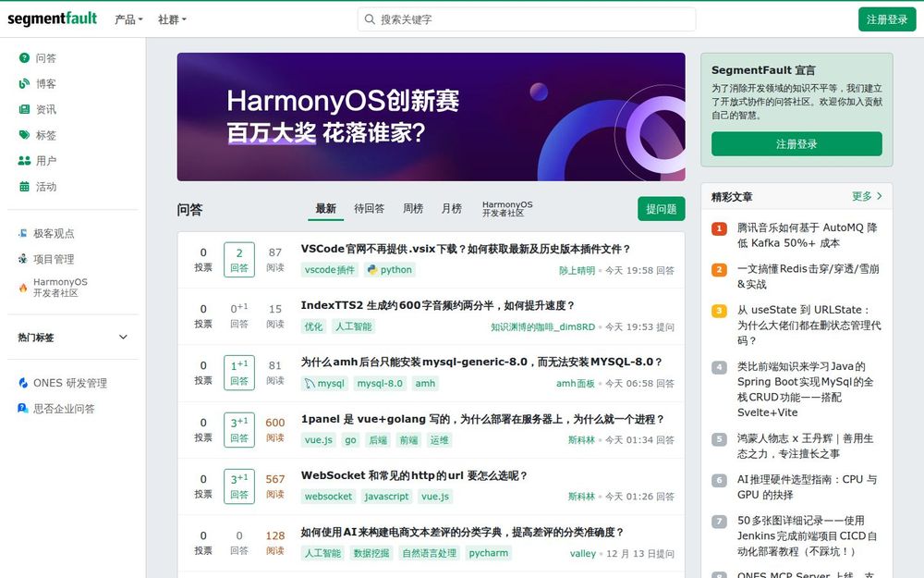Viewport: 924px width, 578px height.
Task: Click the websocket tag
Action: [x=328, y=497]
